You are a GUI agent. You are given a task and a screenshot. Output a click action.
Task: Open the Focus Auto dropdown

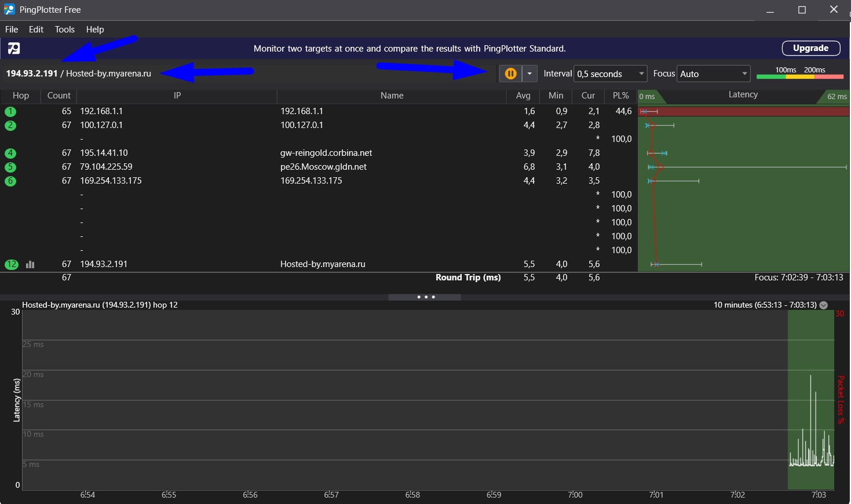(713, 74)
